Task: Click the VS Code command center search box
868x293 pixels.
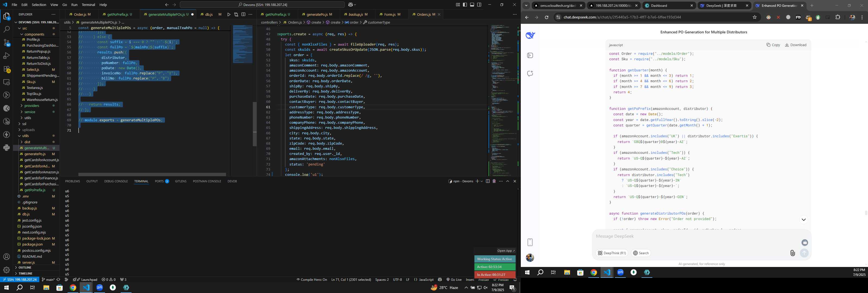Action: (x=262, y=5)
